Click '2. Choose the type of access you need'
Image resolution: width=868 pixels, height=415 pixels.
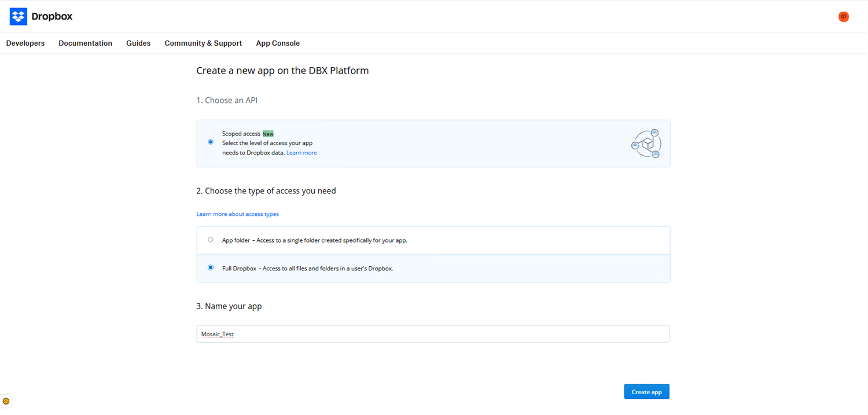coord(266,190)
